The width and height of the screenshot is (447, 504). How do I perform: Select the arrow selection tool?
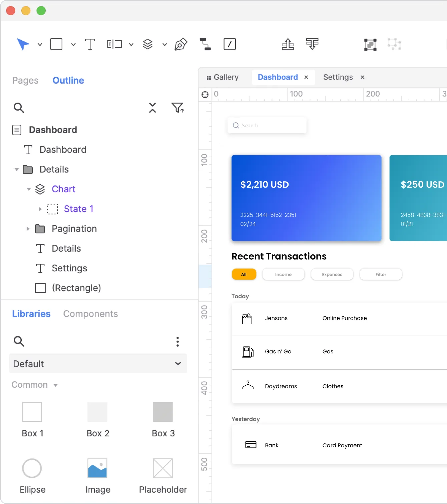coord(23,44)
